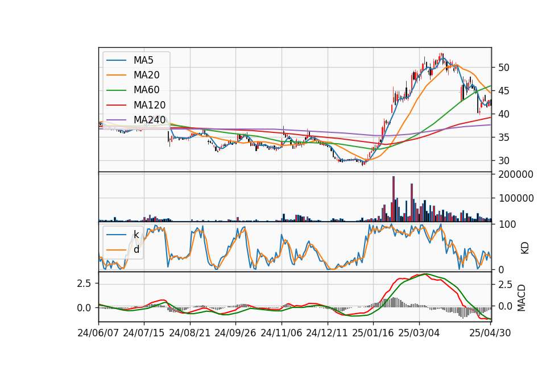Image resolution: width=546 pixels, height=392 pixels.
Task: Click the price axis value 30
Action: [503, 161]
